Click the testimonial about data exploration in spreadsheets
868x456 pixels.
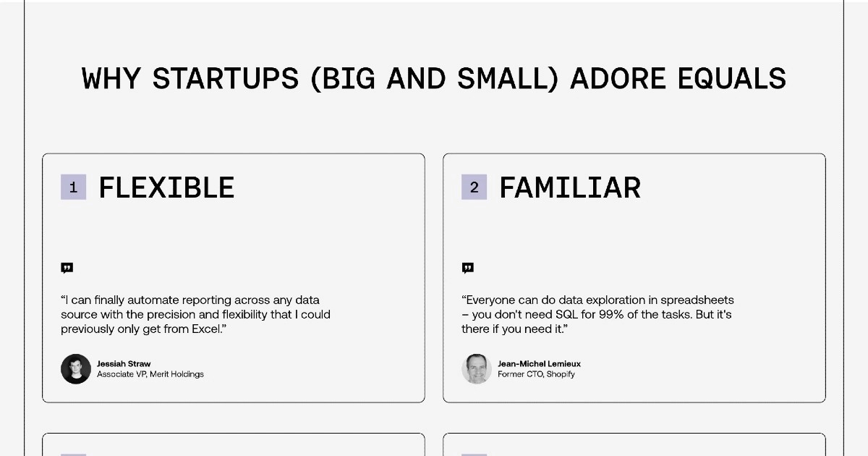[597, 314]
